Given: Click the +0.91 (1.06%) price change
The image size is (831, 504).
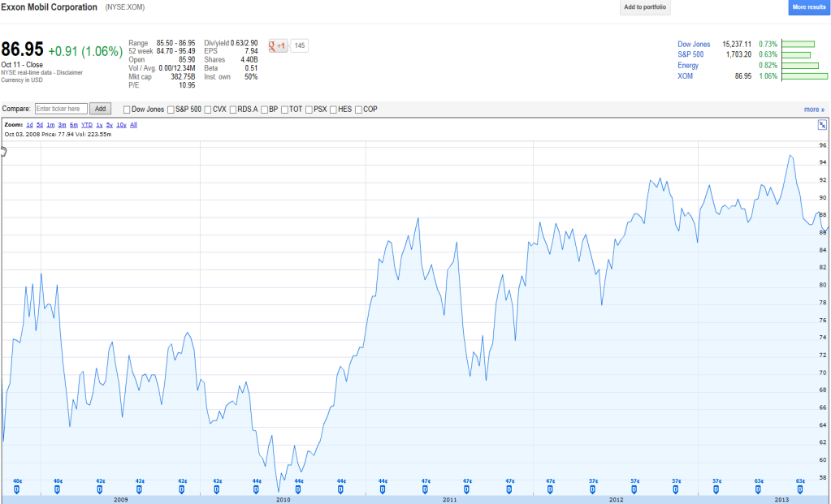Looking at the screenshot, I should (x=85, y=51).
